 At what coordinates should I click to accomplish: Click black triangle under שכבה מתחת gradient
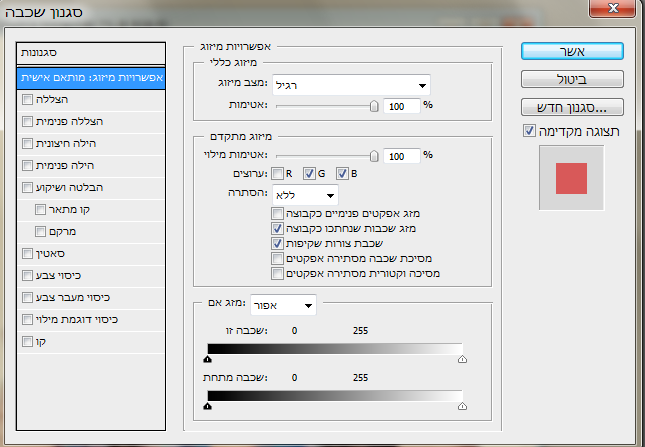(x=208, y=406)
